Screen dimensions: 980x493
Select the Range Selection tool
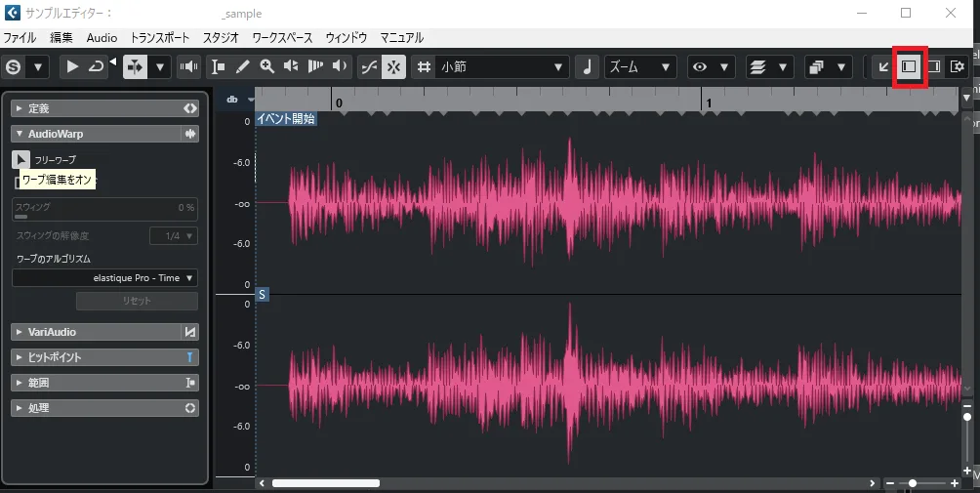click(218, 66)
